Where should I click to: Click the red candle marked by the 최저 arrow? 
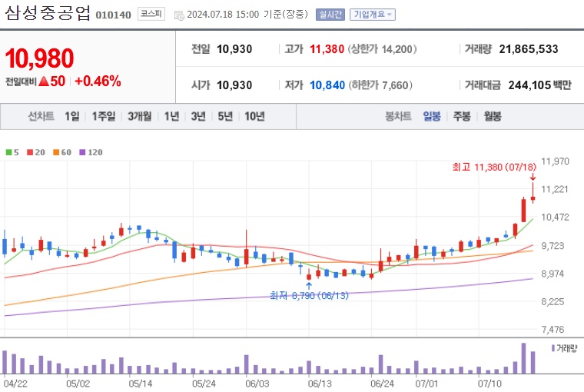(309, 275)
